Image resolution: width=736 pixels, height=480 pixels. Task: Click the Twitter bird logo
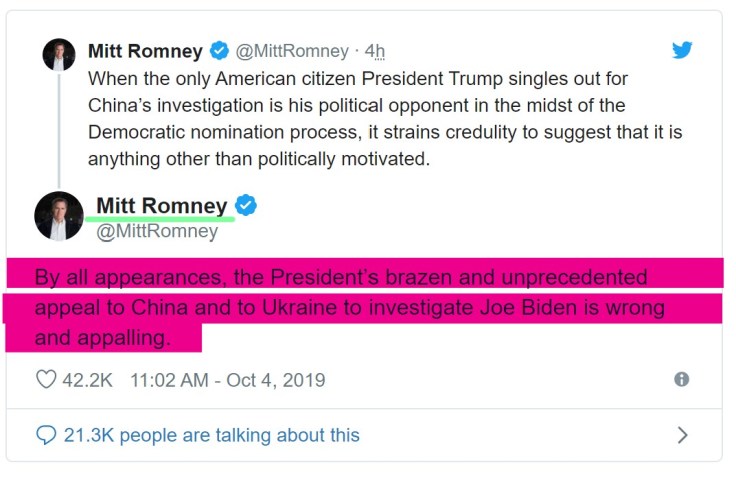coord(682,50)
